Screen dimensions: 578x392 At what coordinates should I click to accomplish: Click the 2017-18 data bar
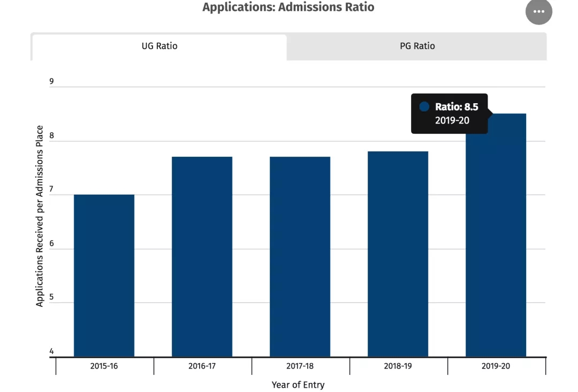click(x=300, y=257)
